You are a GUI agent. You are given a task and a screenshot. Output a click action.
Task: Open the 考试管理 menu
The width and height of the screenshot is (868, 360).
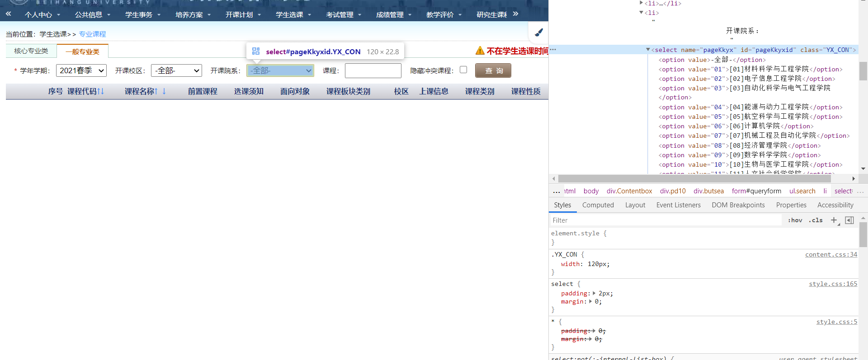[344, 14]
